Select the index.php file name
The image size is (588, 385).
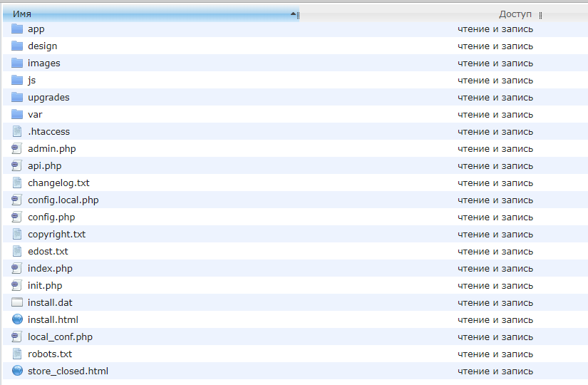coord(51,269)
